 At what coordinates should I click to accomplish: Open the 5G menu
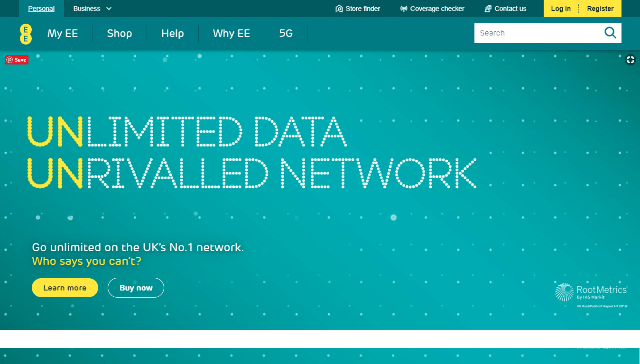pyautogui.click(x=286, y=34)
